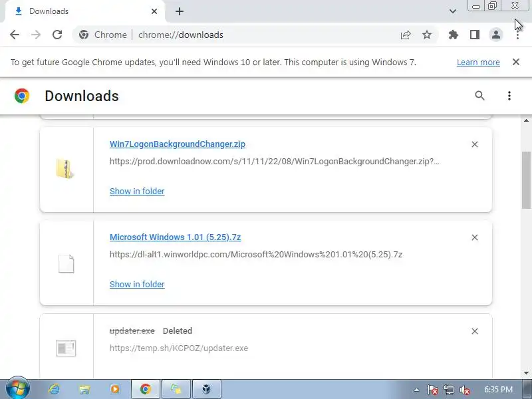Click the network status tray icon
This screenshot has width=532, height=399.
[x=448, y=390]
